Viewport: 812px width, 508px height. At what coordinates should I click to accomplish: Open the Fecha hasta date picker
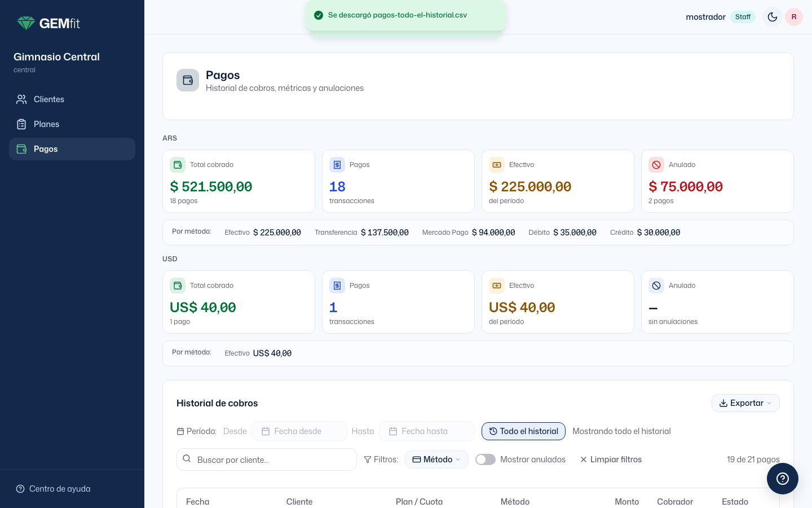[x=427, y=431]
